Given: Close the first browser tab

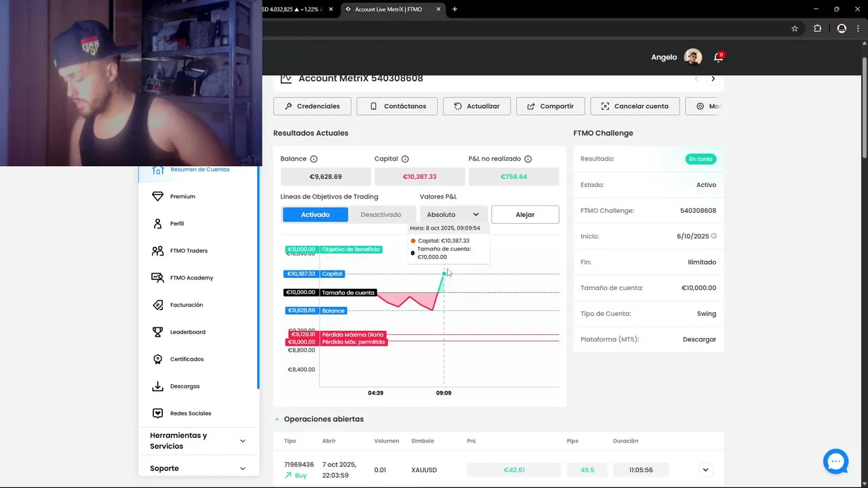Looking at the screenshot, I should click(x=332, y=9).
